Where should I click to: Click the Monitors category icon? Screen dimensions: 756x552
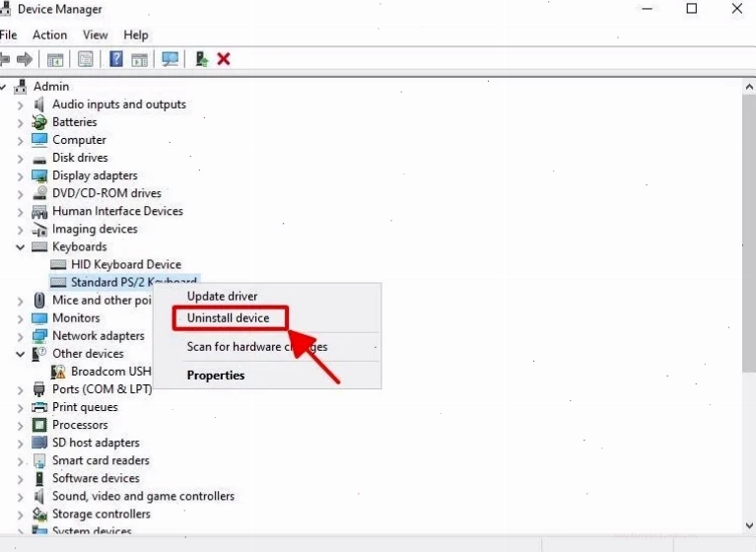click(39, 318)
